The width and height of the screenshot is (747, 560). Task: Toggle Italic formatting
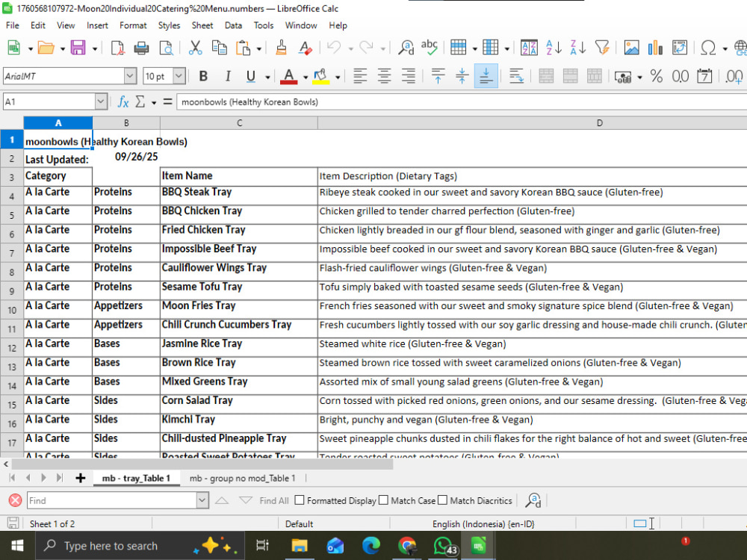click(228, 76)
